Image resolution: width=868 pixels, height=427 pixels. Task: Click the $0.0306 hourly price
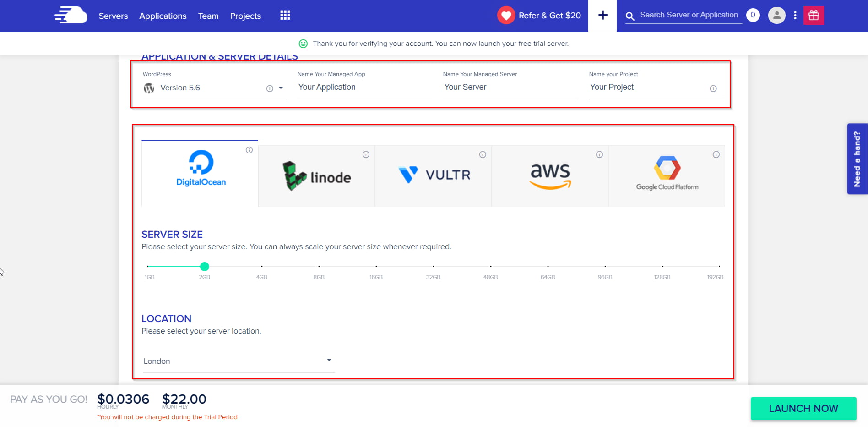(123, 399)
